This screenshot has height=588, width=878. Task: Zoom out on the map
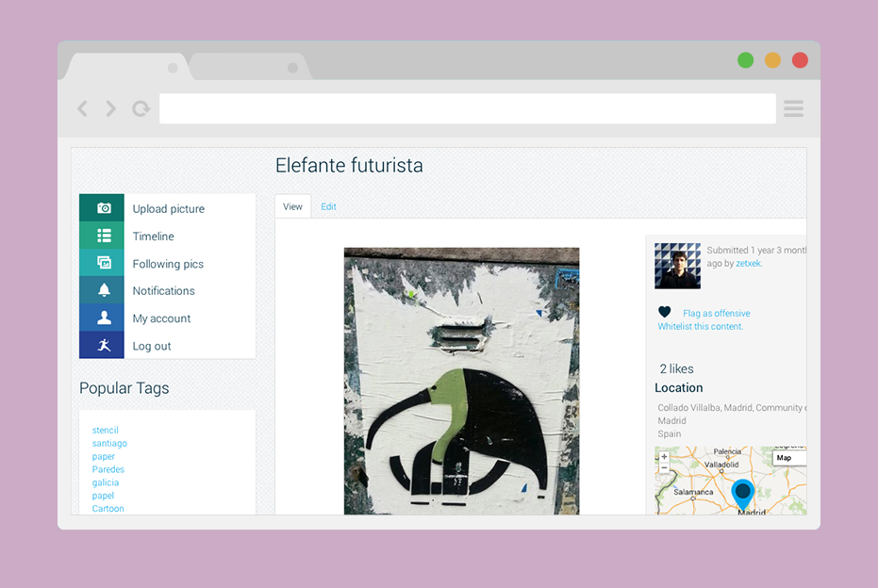pyautogui.click(x=664, y=467)
